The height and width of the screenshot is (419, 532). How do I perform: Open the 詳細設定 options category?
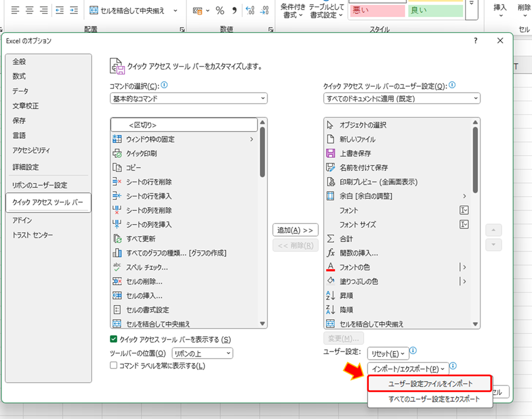point(48,167)
